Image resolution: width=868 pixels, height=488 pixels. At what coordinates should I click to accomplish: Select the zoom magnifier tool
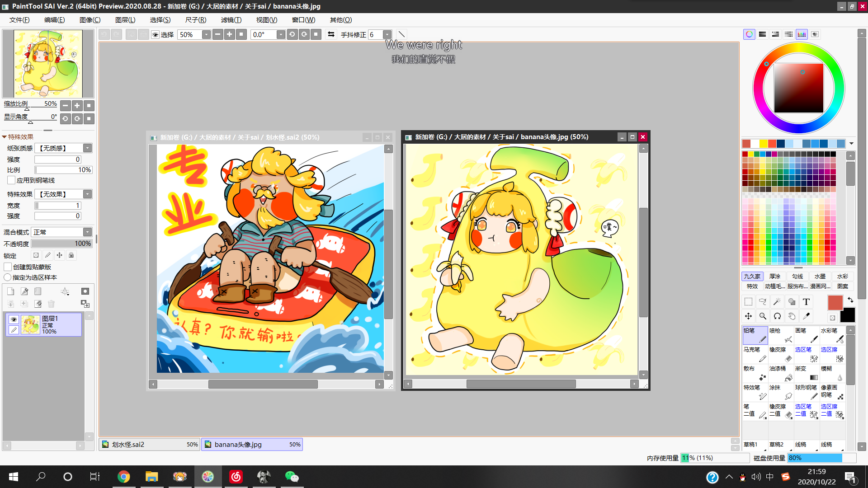pos(763,316)
